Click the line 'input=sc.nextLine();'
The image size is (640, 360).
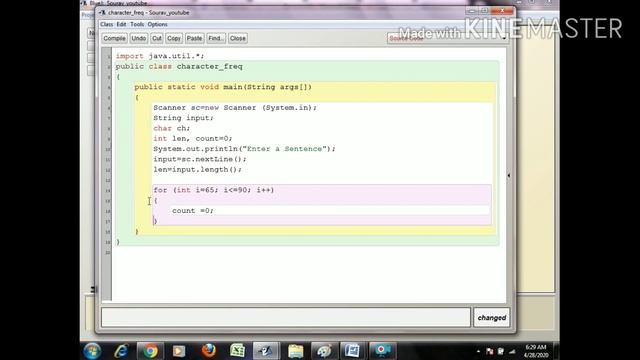pyautogui.click(x=200, y=159)
